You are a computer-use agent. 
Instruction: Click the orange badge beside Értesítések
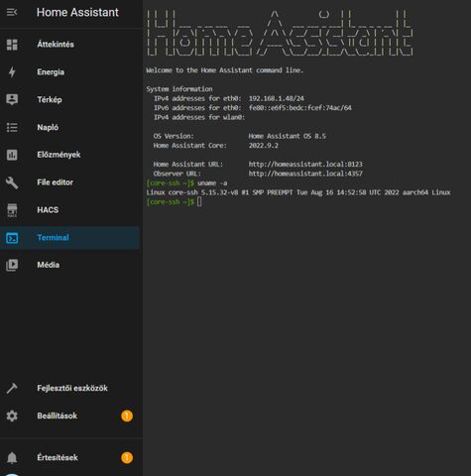pos(127,458)
